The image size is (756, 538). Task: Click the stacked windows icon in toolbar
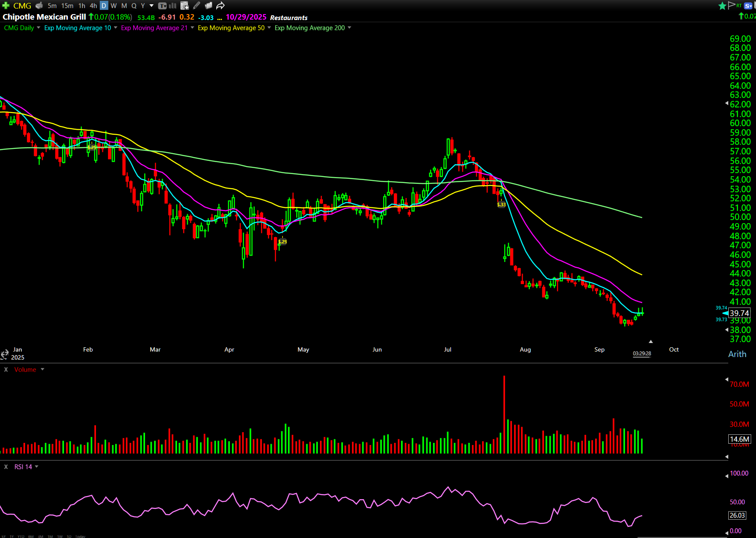[x=209, y=6]
